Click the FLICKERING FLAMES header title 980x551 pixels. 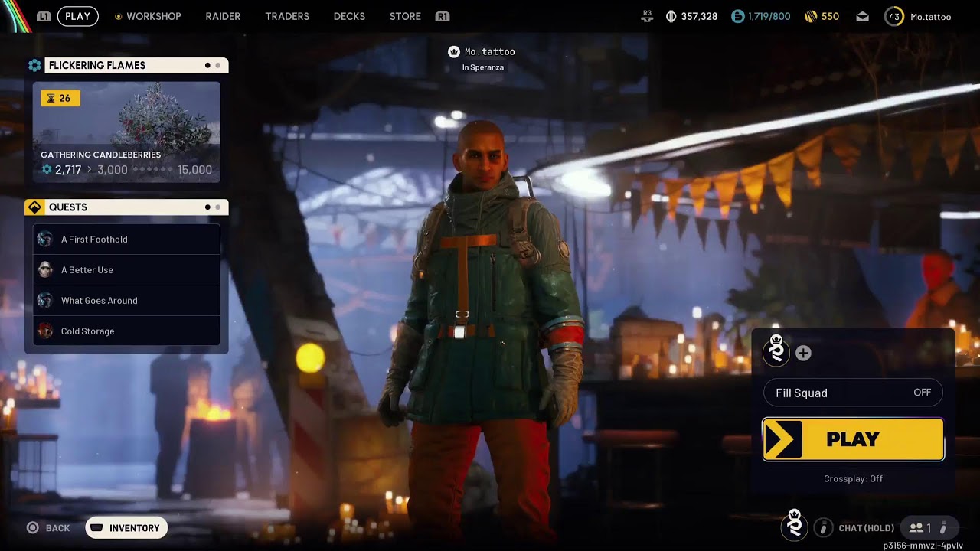97,65
